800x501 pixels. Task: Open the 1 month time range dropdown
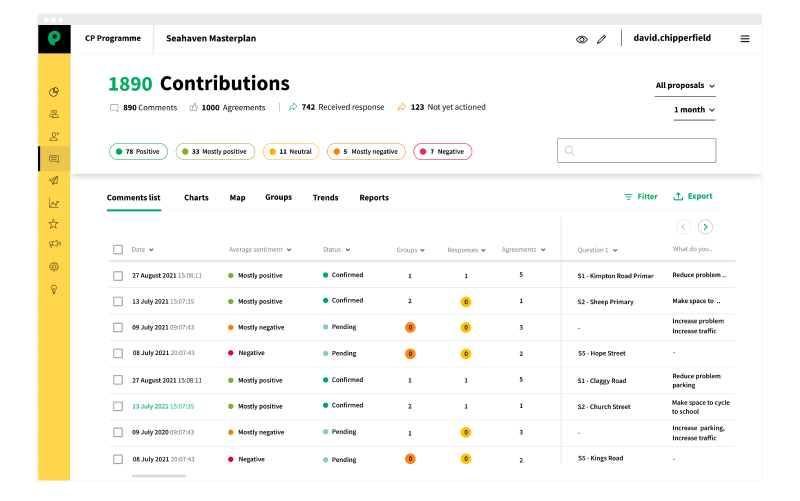click(x=694, y=110)
